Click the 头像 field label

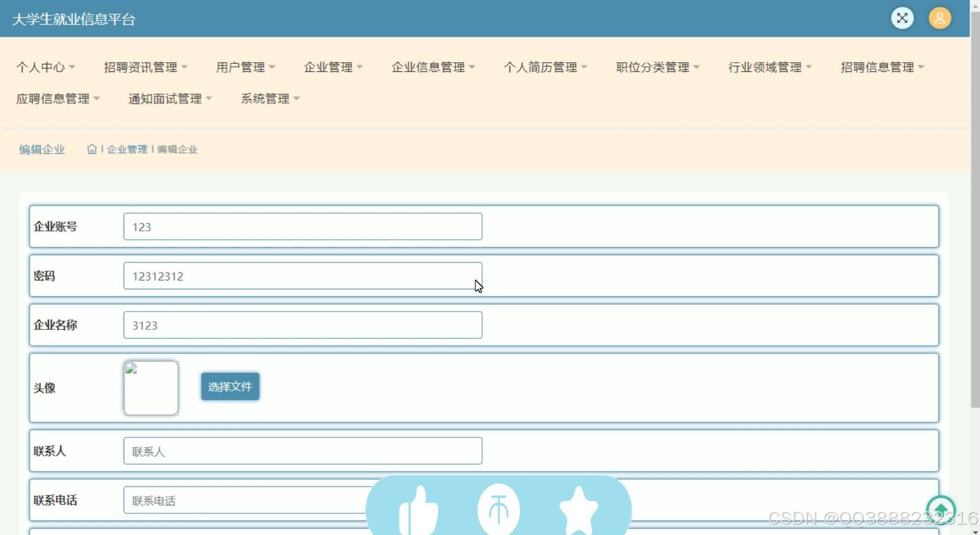pyautogui.click(x=44, y=388)
